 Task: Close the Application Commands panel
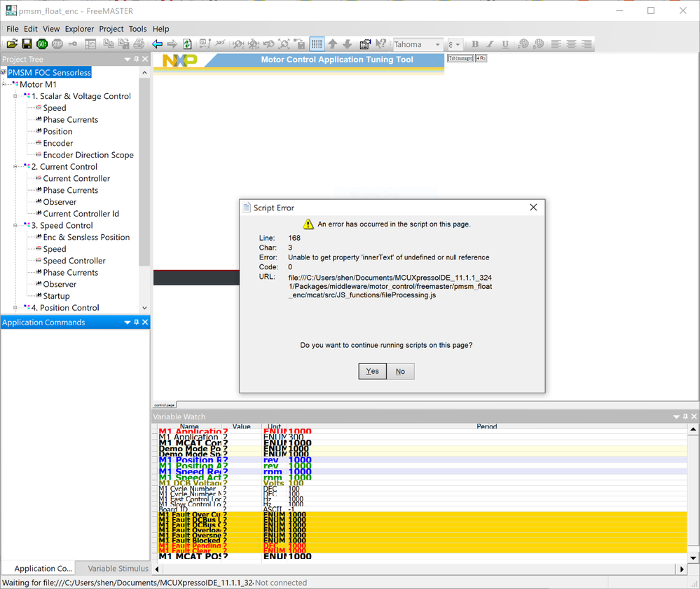pyautogui.click(x=145, y=323)
